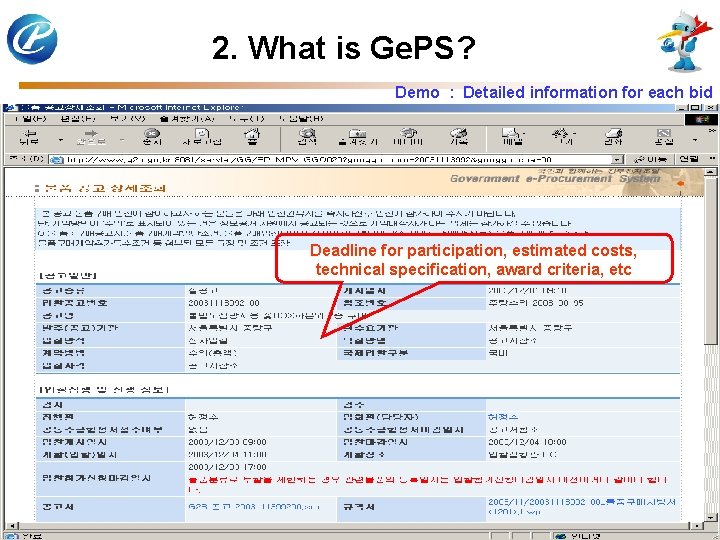Open the specification file link starting 2003/11
Screen dimensions: 720x540
581,507
